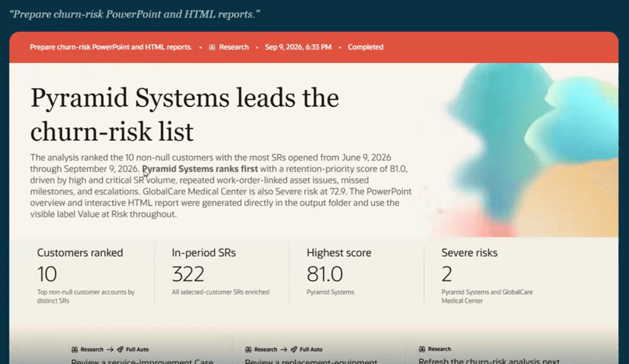This screenshot has height=364, width=629.
Task: Click the 'Research' label in the red header
Action: [x=234, y=47]
